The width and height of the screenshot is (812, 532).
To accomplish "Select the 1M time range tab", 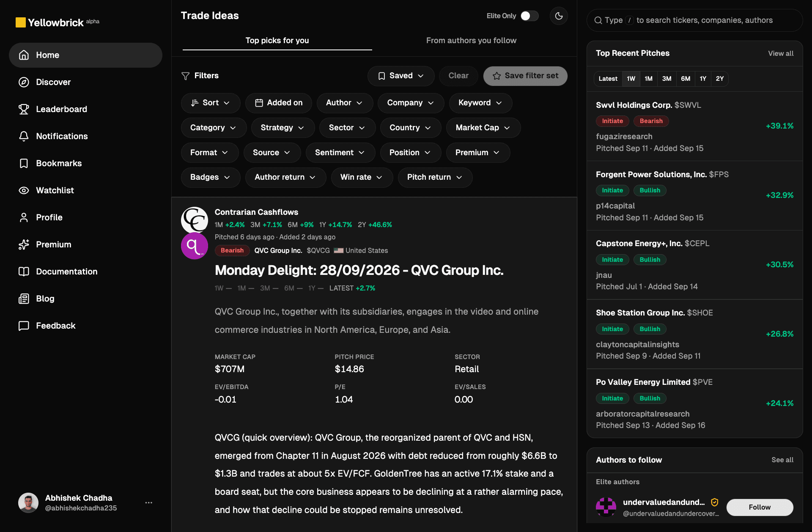I will tap(648, 79).
